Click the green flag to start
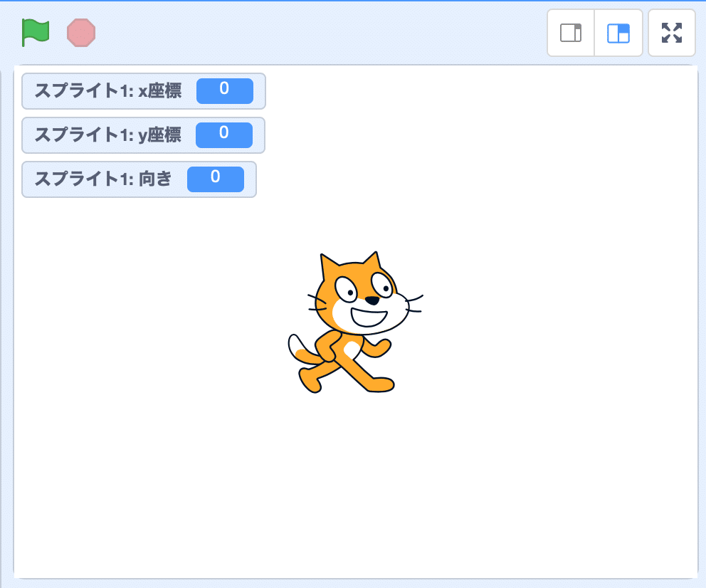706x588 pixels. click(x=36, y=33)
